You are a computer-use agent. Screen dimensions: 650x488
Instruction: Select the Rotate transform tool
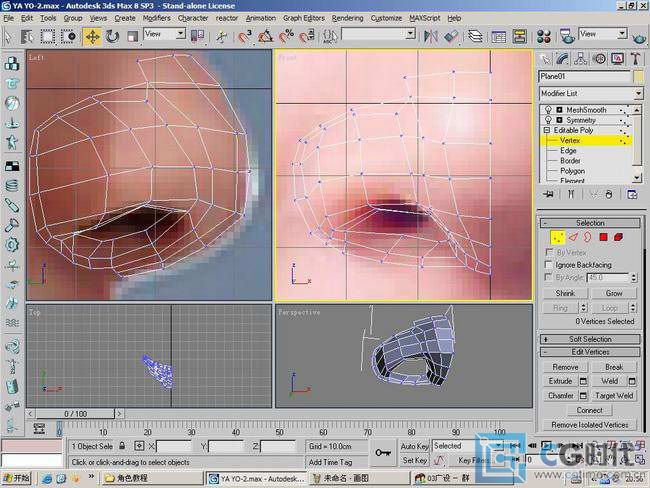112,36
